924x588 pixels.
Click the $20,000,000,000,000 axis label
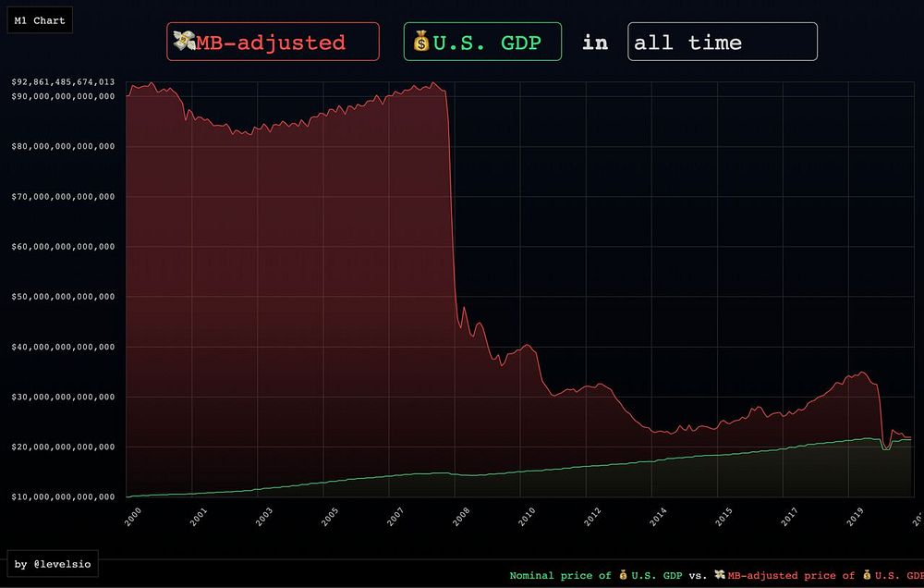tap(63, 447)
